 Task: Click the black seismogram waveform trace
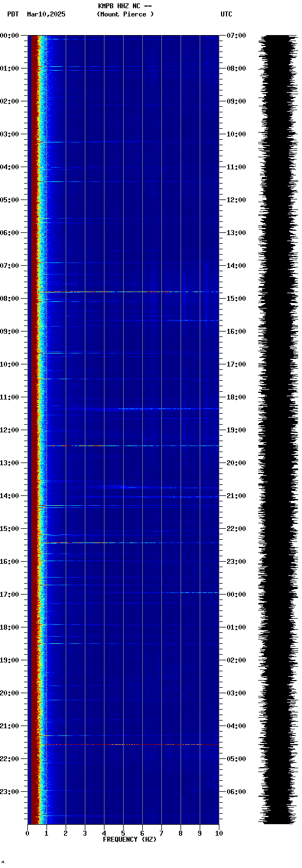tap(278, 429)
